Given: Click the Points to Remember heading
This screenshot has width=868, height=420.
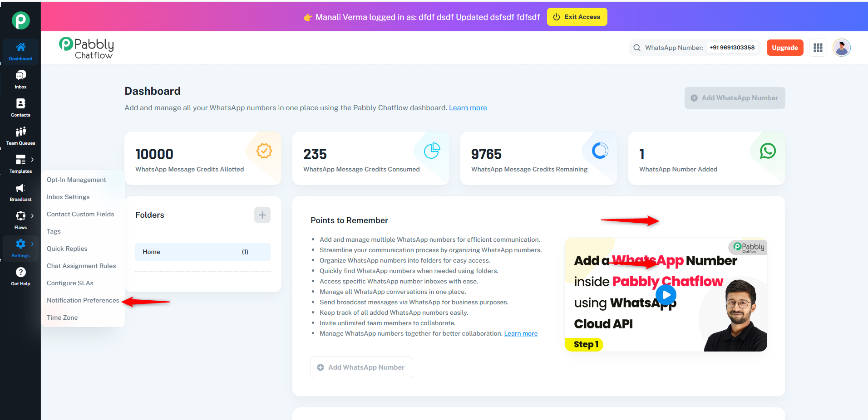Looking at the screenshot, I should coord(349,220).
